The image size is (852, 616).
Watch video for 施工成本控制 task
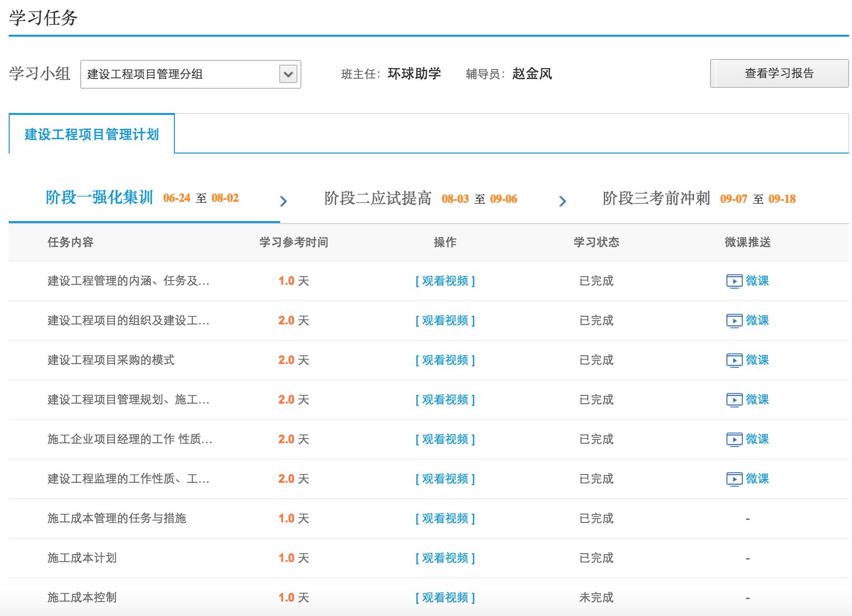click(x=445, y=598)
